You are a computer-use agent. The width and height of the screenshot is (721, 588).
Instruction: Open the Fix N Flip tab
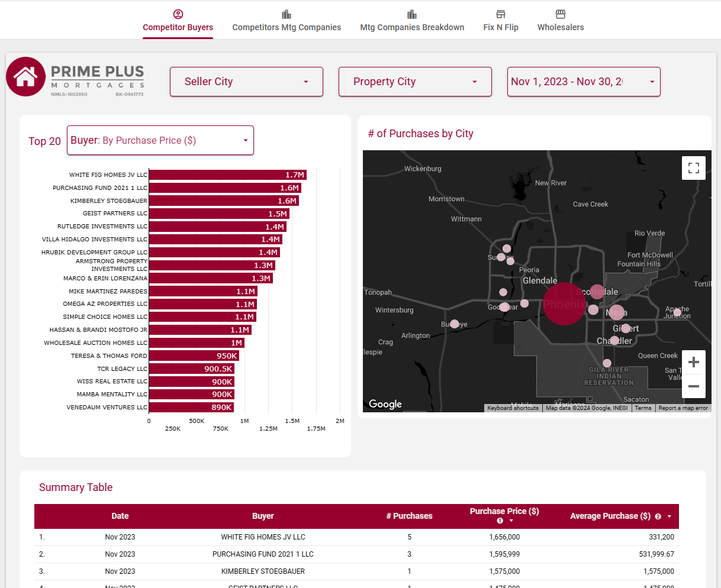[x=501, y=21]
